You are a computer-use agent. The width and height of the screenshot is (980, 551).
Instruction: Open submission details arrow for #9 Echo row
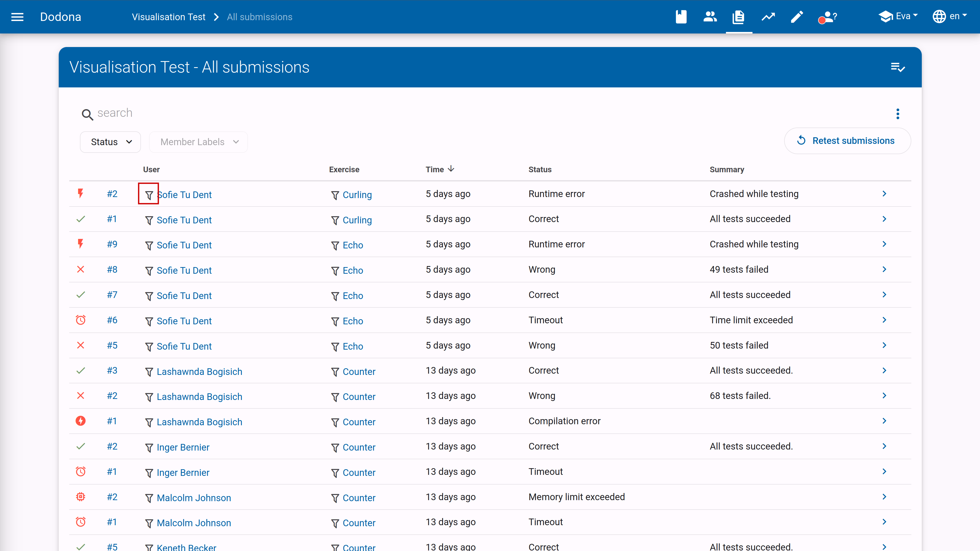pyautogui.click(x=885, y=244)
